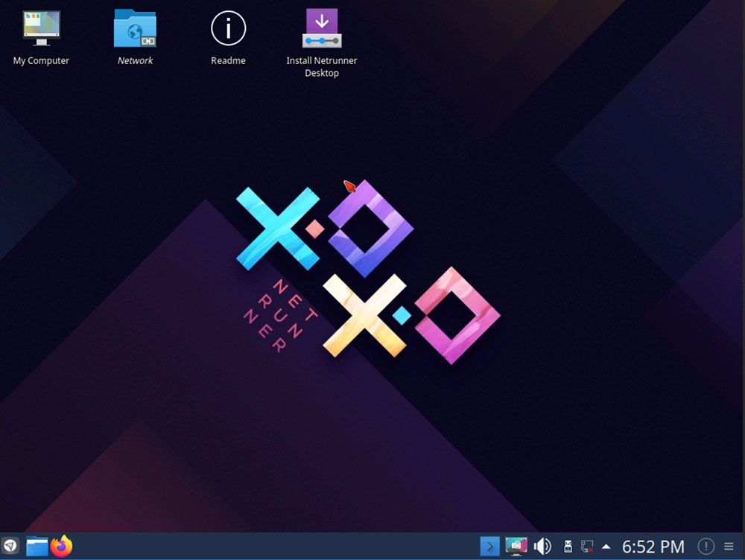The image size is (745, 560).
Task: Click the blue arrow sidebar panel icon
Action: pos(490,547)
